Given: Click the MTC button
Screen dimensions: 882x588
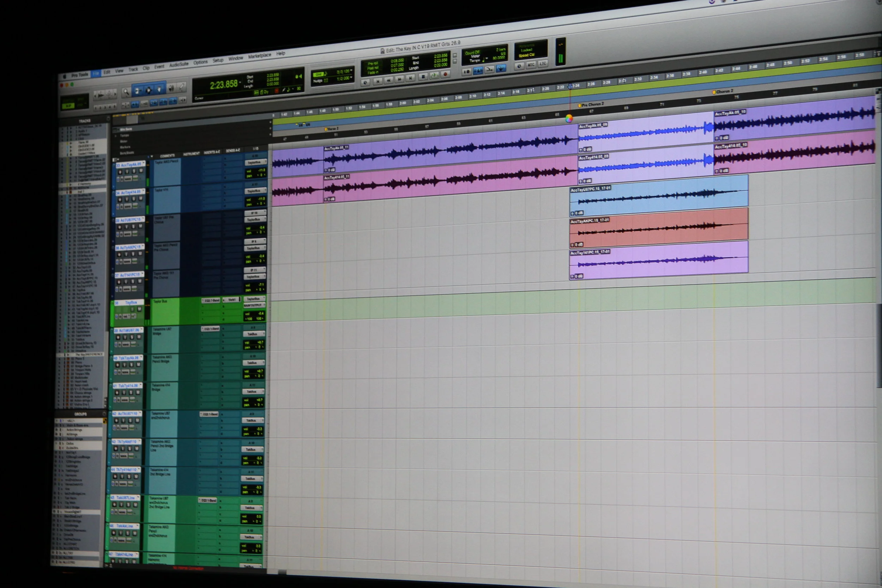Looking at the screenshot, I should tap(531, 65).
